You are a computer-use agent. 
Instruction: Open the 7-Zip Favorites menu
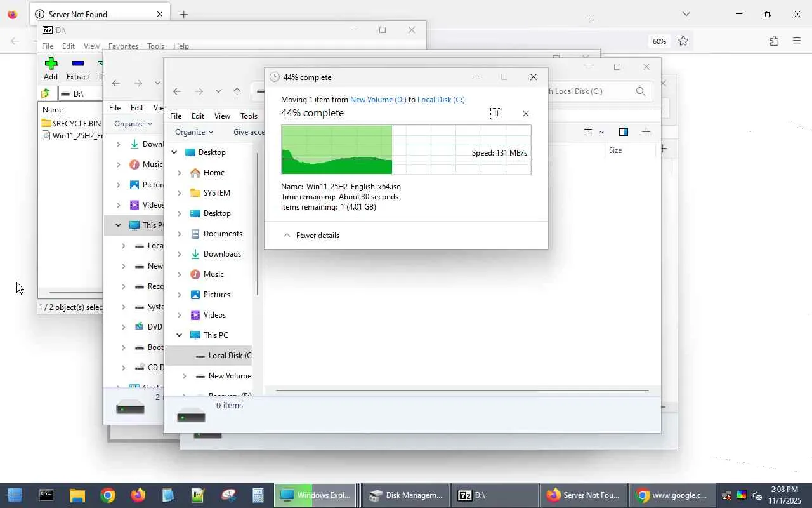point(123,46)
